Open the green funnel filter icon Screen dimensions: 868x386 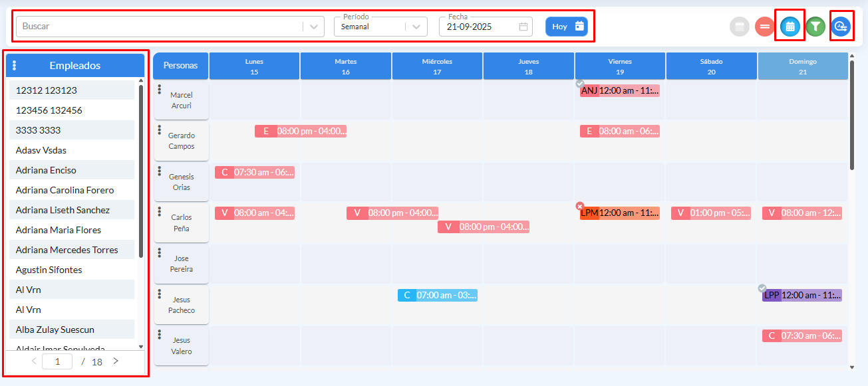(x=815, y=27)
